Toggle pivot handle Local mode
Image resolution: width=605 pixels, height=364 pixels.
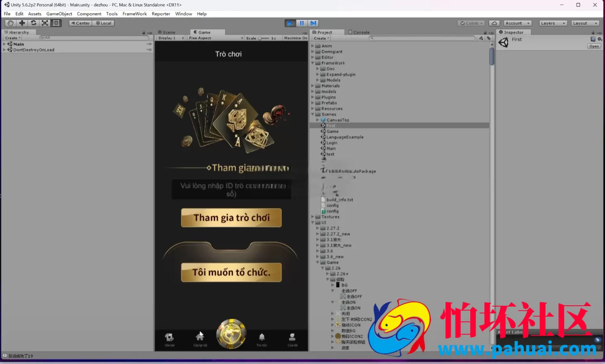click(104, 23)
